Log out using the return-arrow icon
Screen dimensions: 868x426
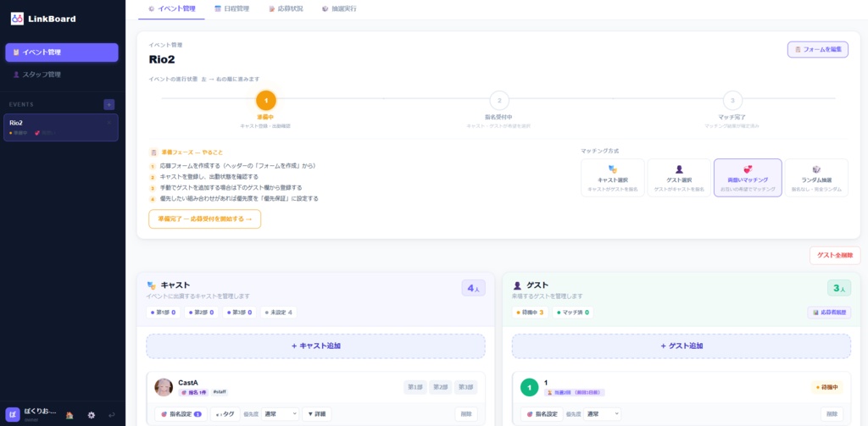coord(111,415)
